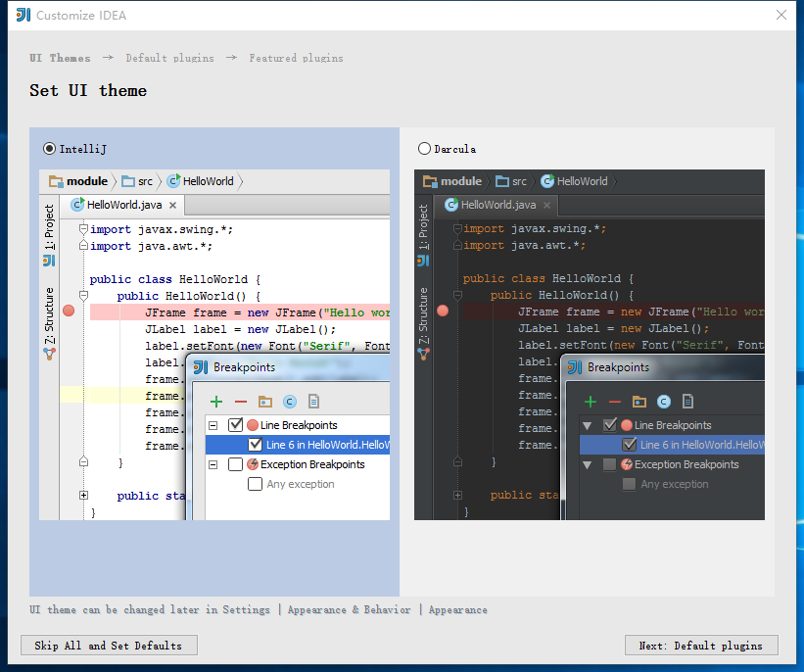Click red minus icon in light Breakpoints preview

pos(241,402)
